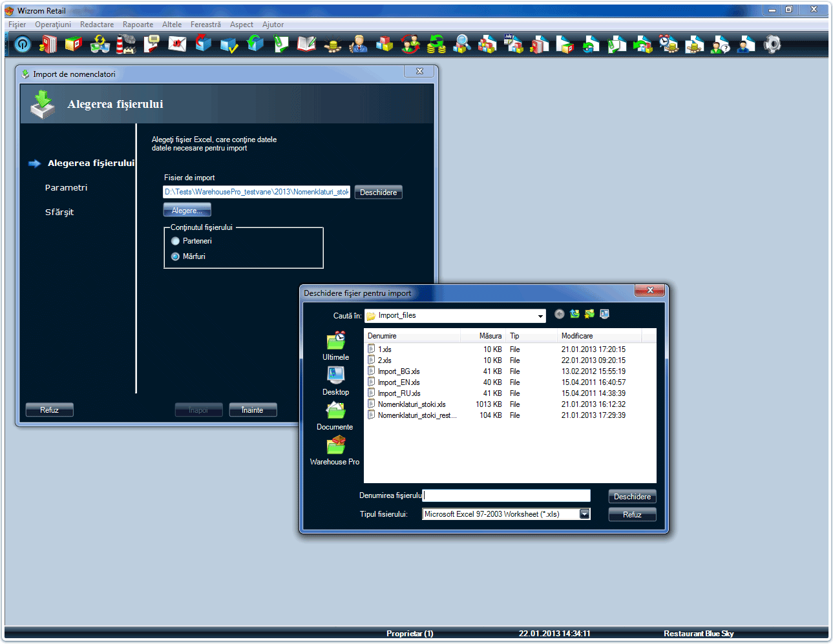Select the Parteneri radio button
This screenshot has height=644, width=833.
[x=175, y=241]
